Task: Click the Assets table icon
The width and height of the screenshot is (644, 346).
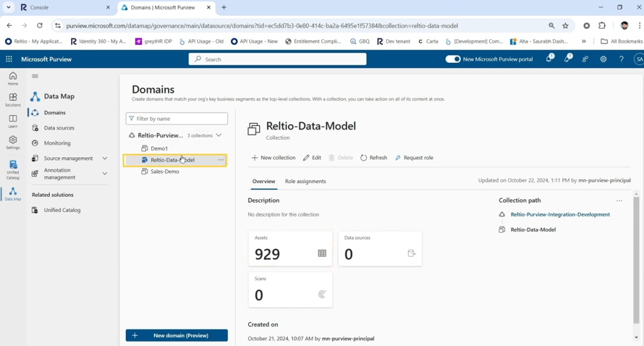Action: [x=322, y=254]
